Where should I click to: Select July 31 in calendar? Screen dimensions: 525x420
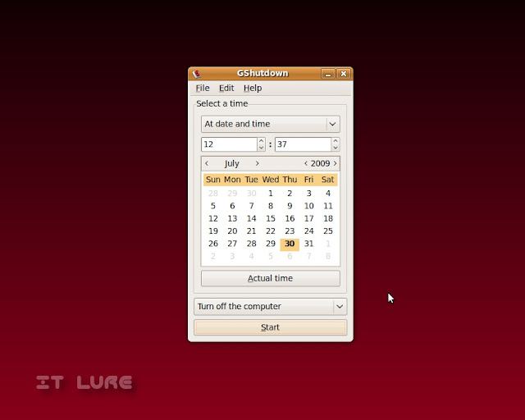coord(308,244)
